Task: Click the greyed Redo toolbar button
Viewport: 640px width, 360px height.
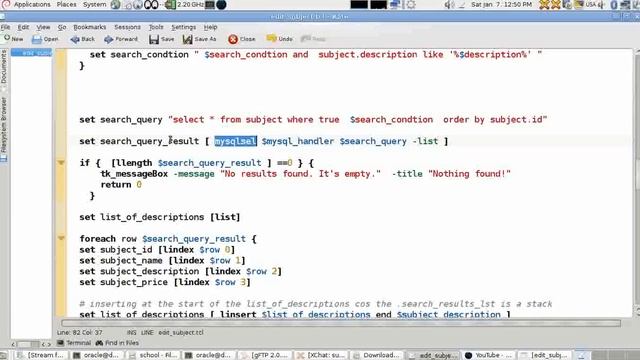Action: click(x=313, y=39)
